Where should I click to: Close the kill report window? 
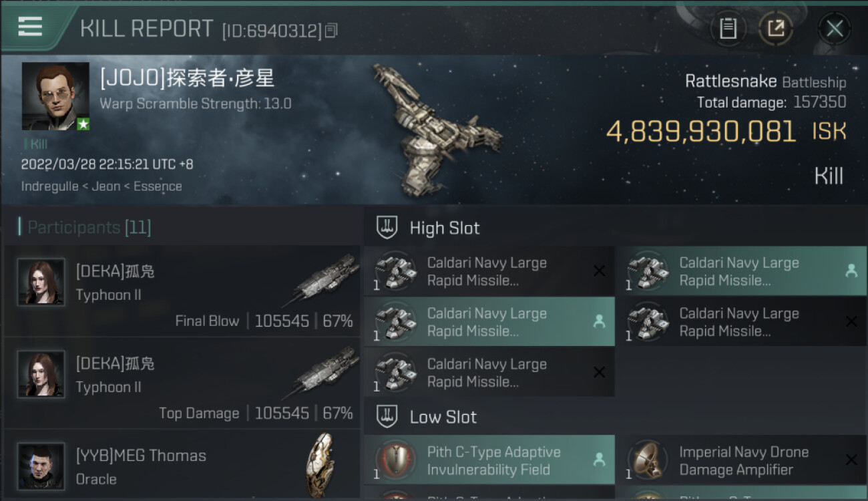(x=835, y=29)
